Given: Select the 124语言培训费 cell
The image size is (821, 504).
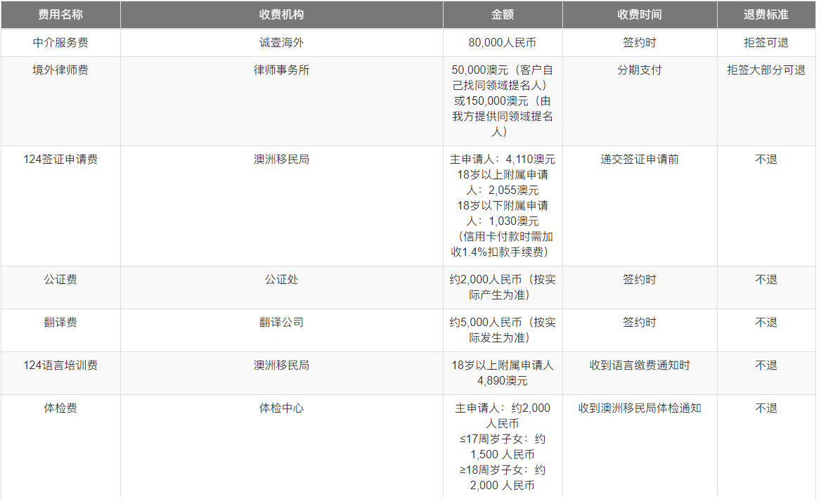Looking at the screenshot, I should pos(60,373).
